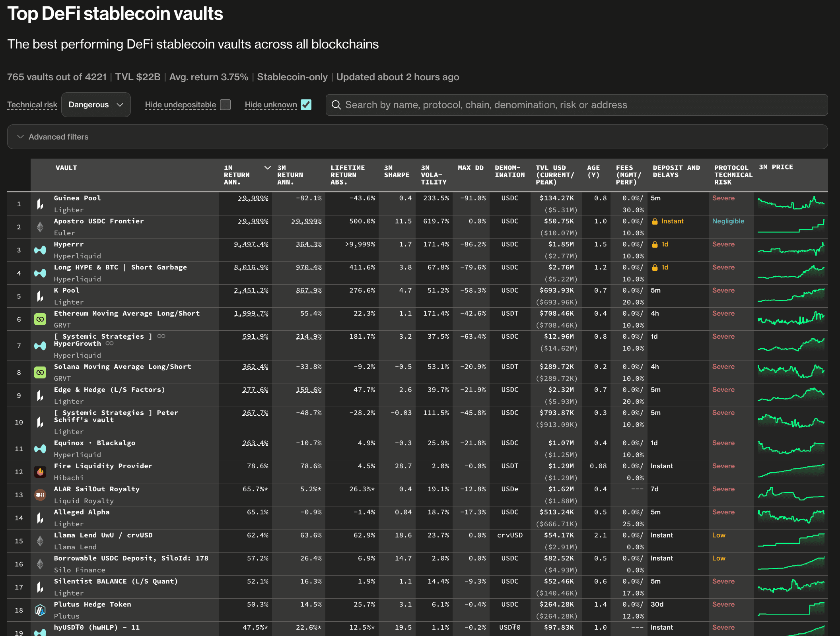This screenshot has height=636, width=840.
Task: Click the lock icon in Long HYPE & BTC row
Action: (x=655, y=268)
